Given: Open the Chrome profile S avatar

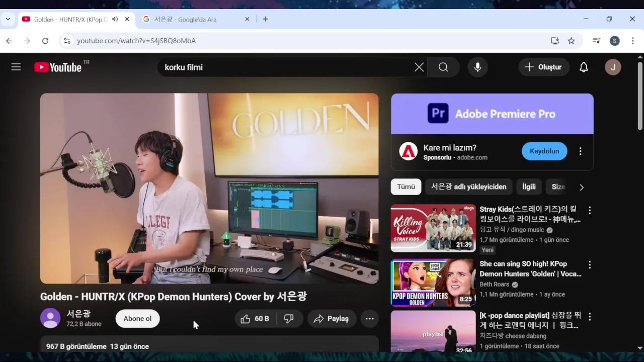Looking at the screenshot, I should click(x=614, y=41).
